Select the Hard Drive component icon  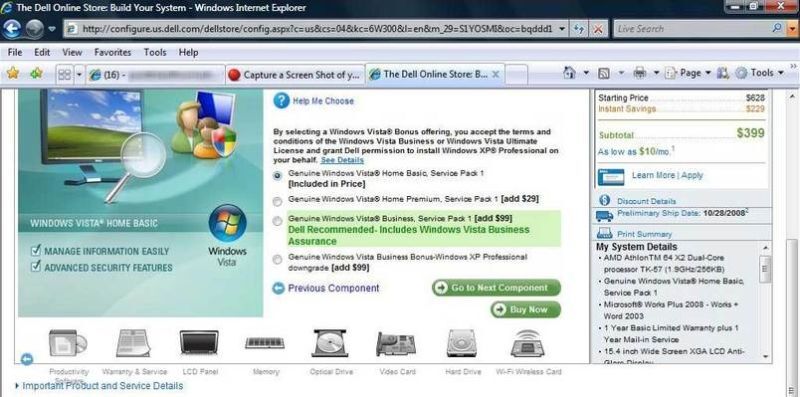[462, 343]
